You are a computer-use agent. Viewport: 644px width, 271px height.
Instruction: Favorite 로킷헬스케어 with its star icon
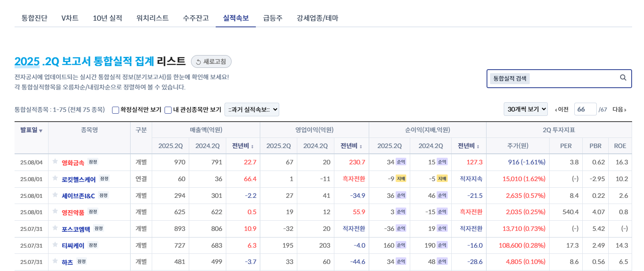point(55,178)
